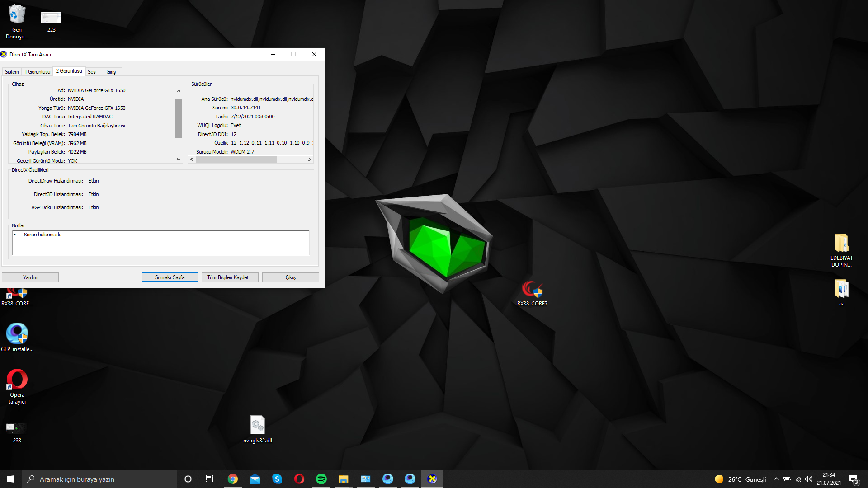This screenshot has width=868, height=488.
Task: Switch to the Ses tab
Action: coord(92,72)
